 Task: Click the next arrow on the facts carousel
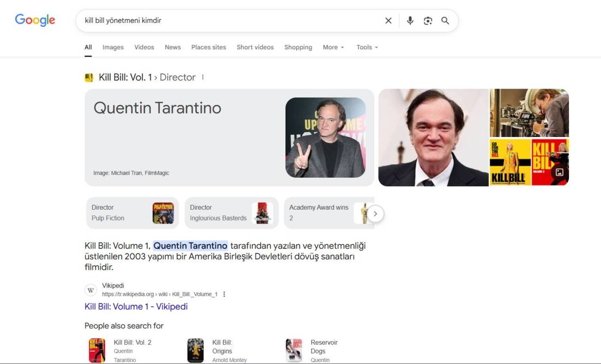tap(375, 213)
